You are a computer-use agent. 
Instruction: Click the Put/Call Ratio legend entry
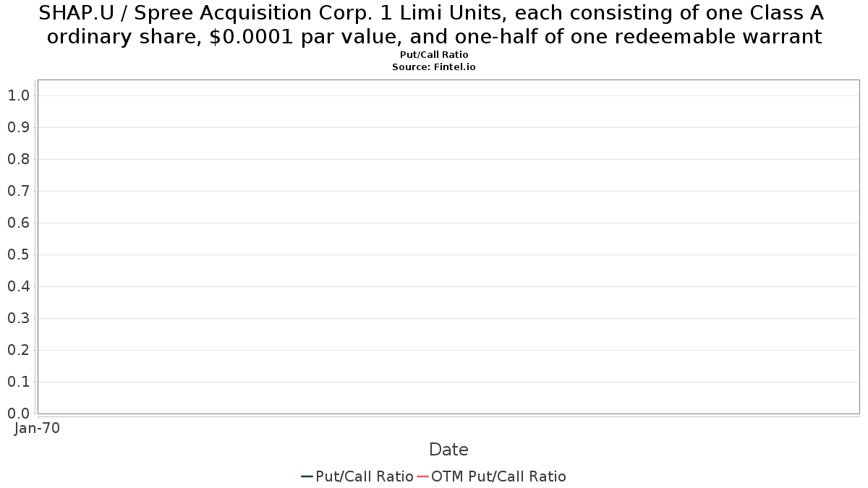click(x=357, y=476)
